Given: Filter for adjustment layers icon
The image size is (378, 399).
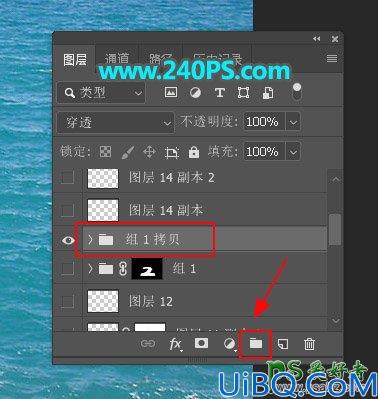Looking at the screenshot, I should tap(195, 93).
